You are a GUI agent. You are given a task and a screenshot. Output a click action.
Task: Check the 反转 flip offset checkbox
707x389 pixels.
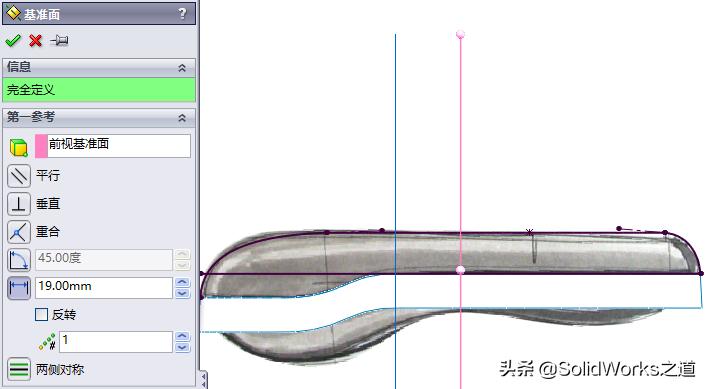pos(41,314)
